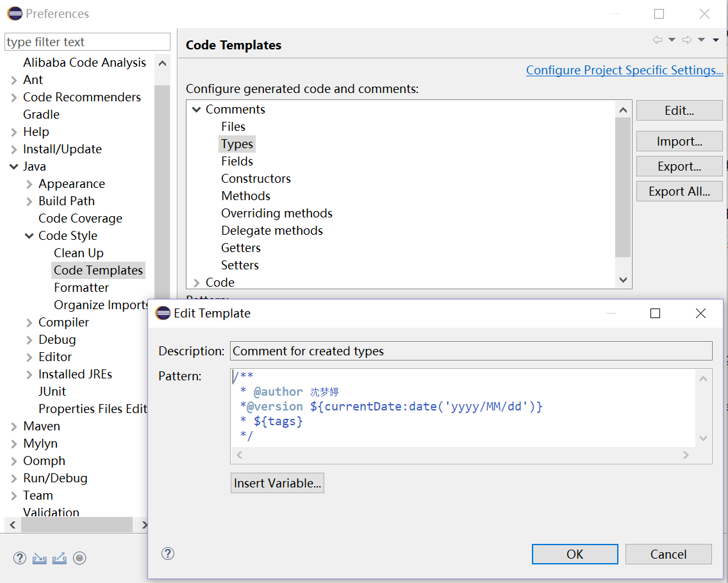The width and height of the screenshot is (728, 583).
Task: Open Configure Project Specific Settings link
Action: (624, 70)
